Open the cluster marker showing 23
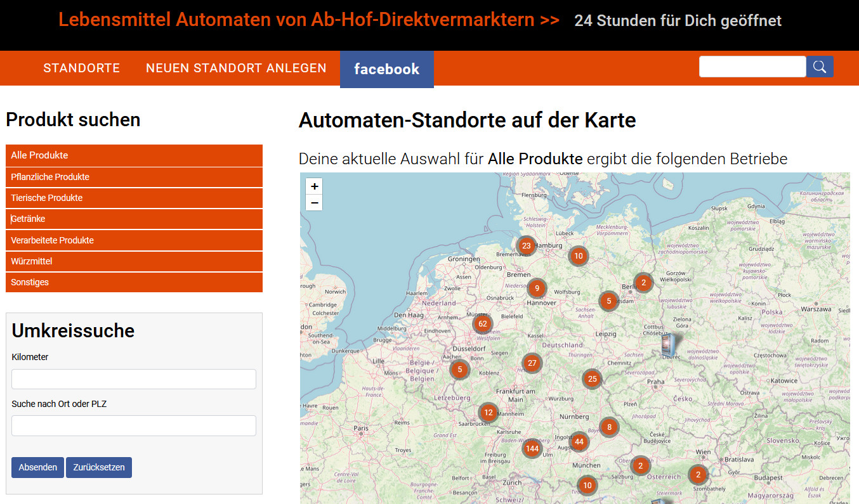 click(526, 246)
